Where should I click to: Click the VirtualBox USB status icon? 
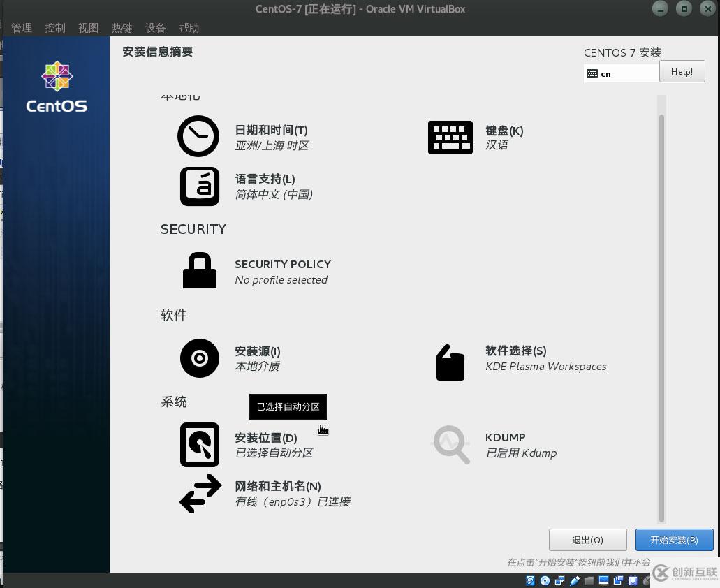575,580
